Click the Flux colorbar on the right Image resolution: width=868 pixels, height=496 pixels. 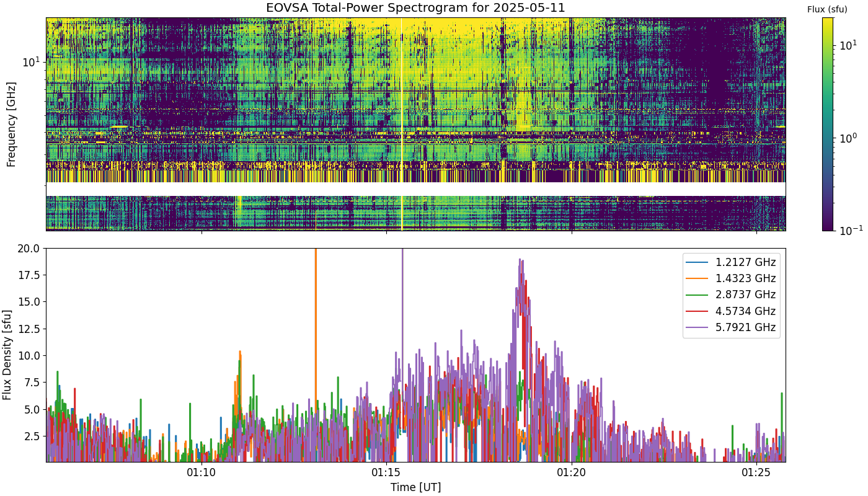[828, 124]
